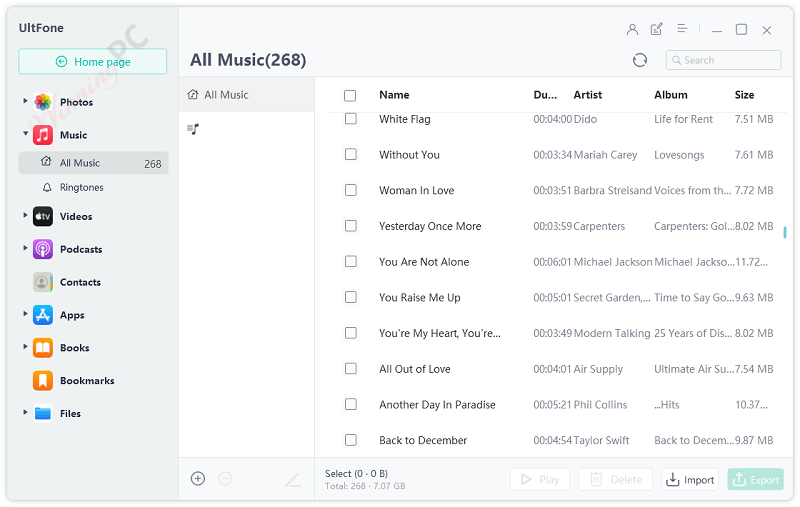Expand the Photos tree arrow
Image resolution: width=800 pixels, height=507 pixels.
25,101
